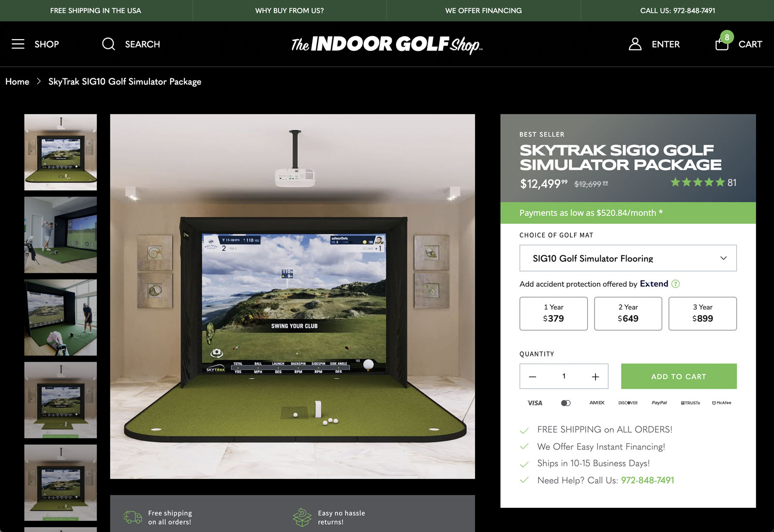Click the PayPal payment icon
Screen dimensions: 774x532
click(659, 402)
